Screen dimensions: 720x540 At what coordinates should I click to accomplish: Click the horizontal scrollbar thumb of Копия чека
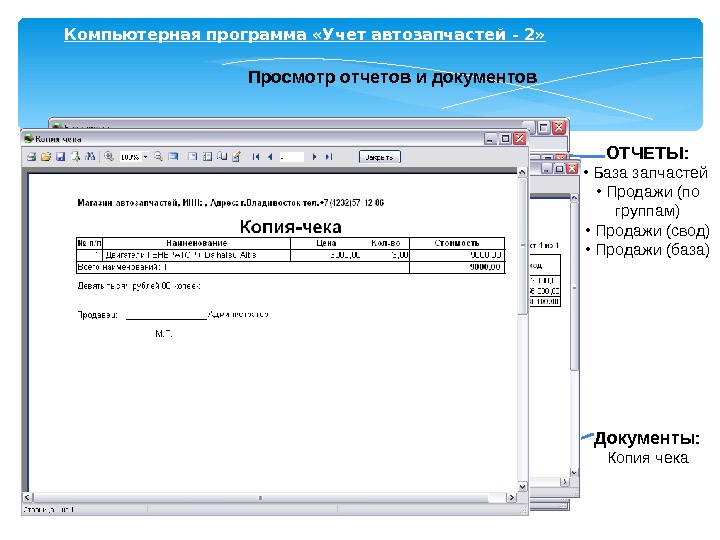coord(260,498)
